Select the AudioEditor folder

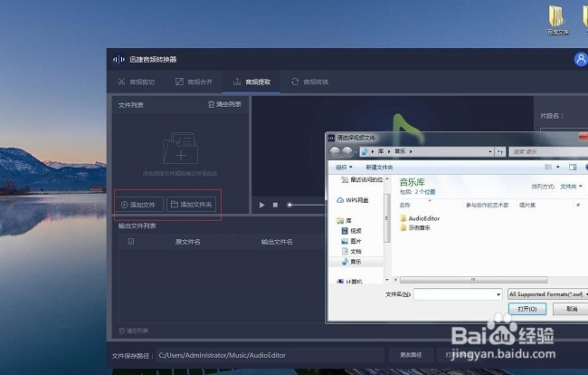click(420, 218)
